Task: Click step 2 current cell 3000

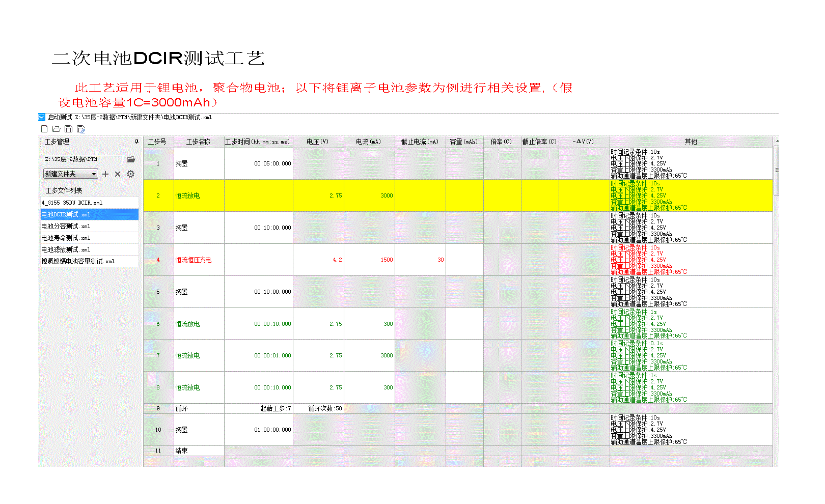Action: [369, 195]
